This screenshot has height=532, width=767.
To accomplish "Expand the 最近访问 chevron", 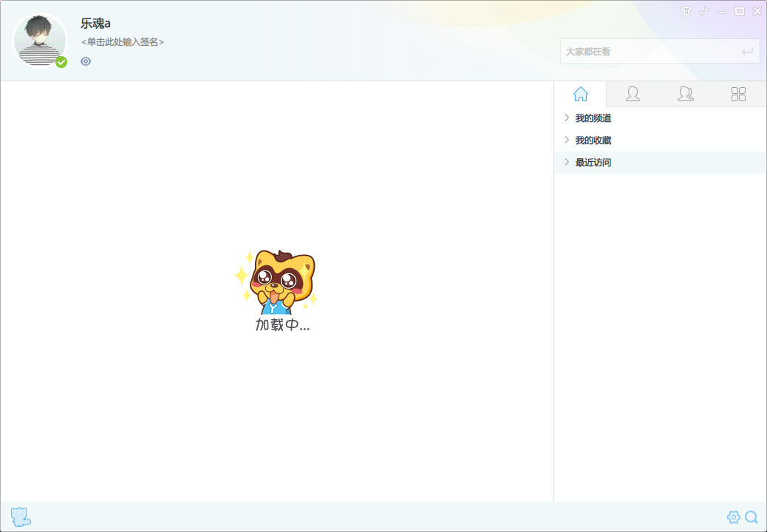I will [567, 162].
